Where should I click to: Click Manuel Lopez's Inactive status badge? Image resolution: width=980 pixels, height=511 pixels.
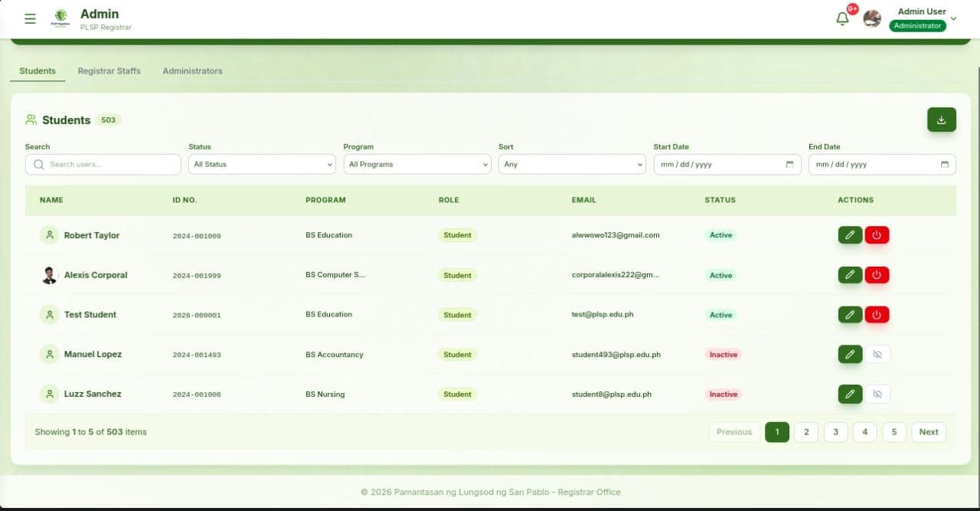tap(723, 355)
